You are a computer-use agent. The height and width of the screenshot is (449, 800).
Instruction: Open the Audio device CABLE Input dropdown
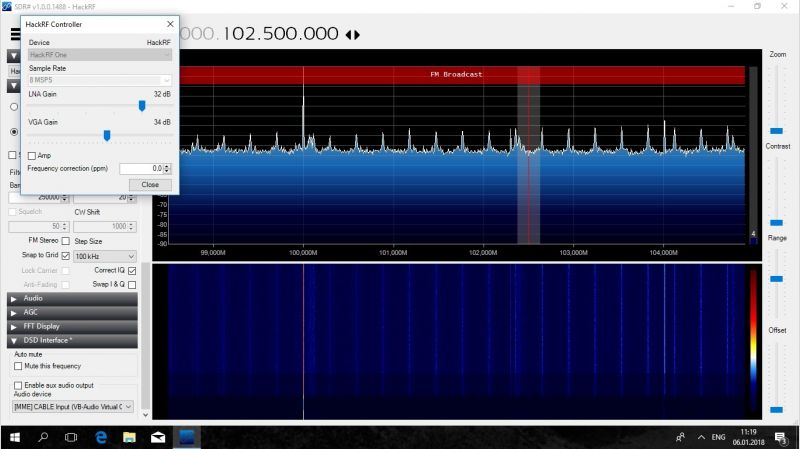pos(73,407)
